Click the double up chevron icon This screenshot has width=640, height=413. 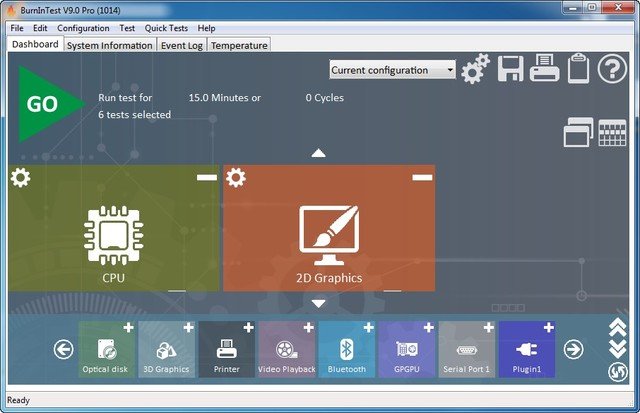click(618, 328)
